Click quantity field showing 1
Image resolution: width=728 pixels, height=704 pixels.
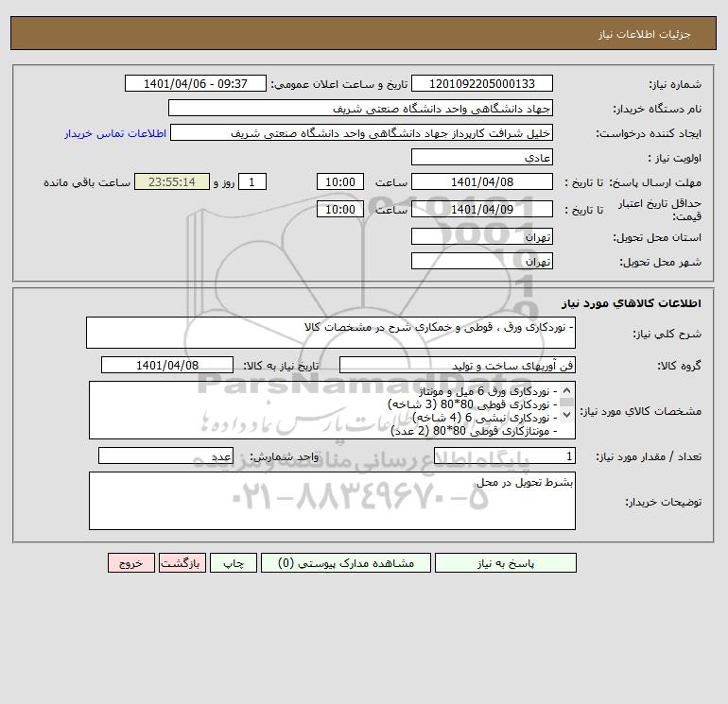click(x=505, y=456)
